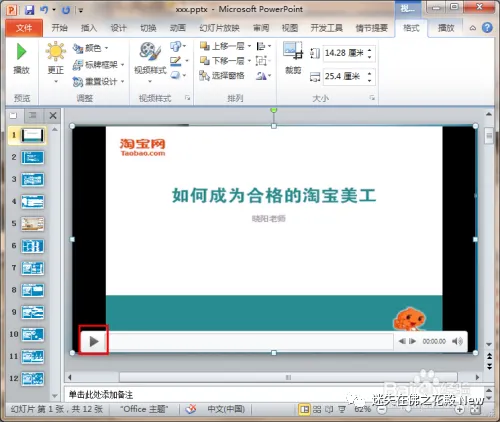500x422 pixels.
Task: Open the Reset Design (重置设计) dropdown
Action: click(x=98, y=81)
